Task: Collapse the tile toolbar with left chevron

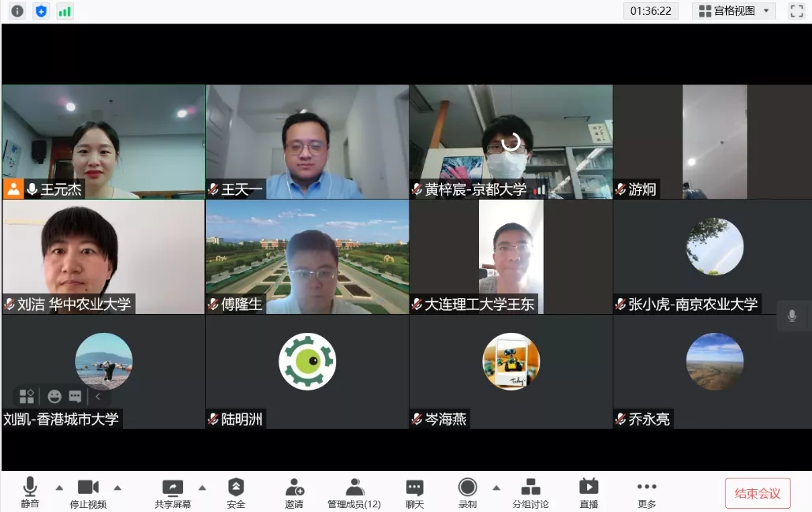Action: click(98, 397)
